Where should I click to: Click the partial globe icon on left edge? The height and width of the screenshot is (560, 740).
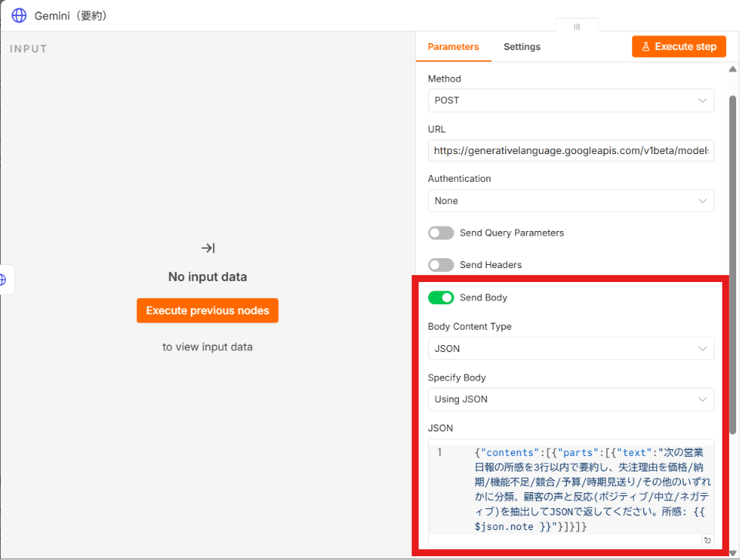(3, 280)
